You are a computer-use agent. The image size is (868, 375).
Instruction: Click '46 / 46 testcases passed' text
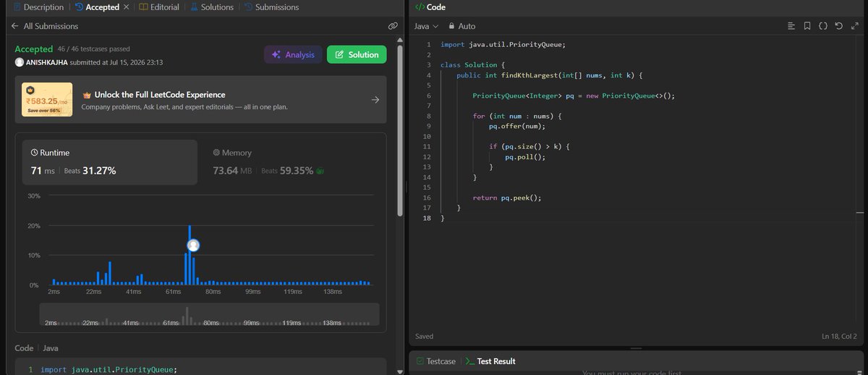[x=93, y=49]
